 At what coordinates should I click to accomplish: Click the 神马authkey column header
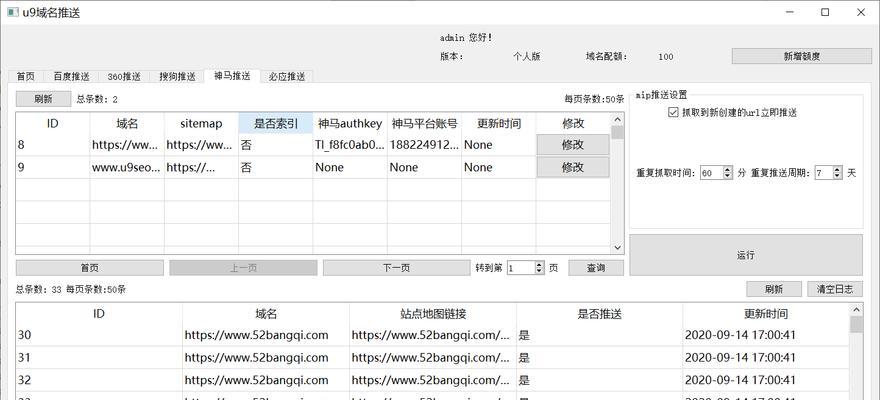[350, 123]
